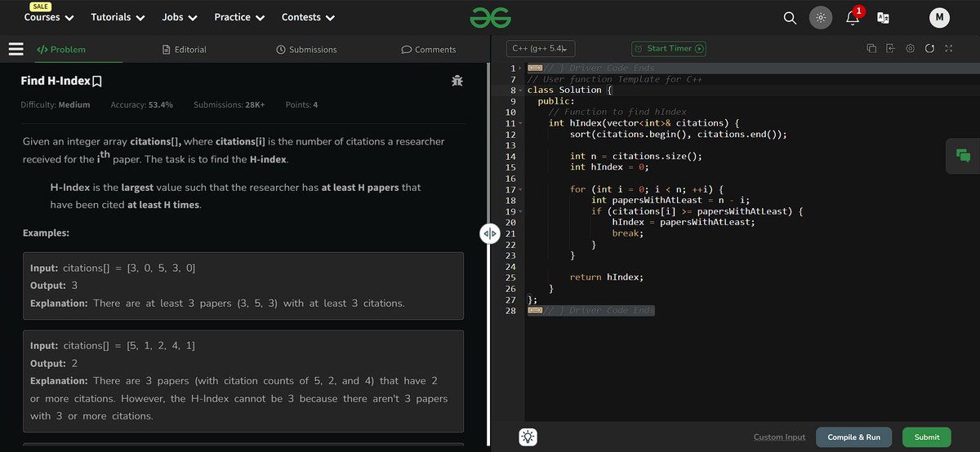The height and width of the screenshot is (452, 980).
Task: Click the Start Timer button
Action: point(669,49)
